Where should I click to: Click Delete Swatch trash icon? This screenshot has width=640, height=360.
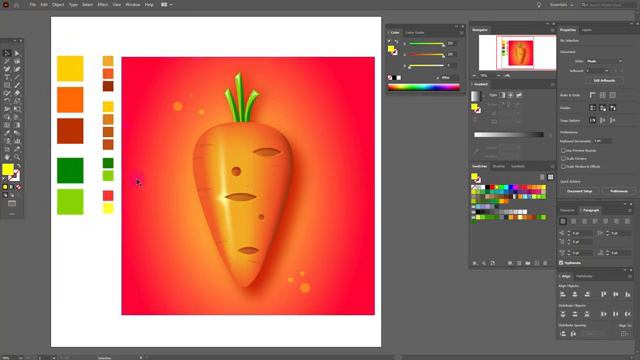coord(545,263)
